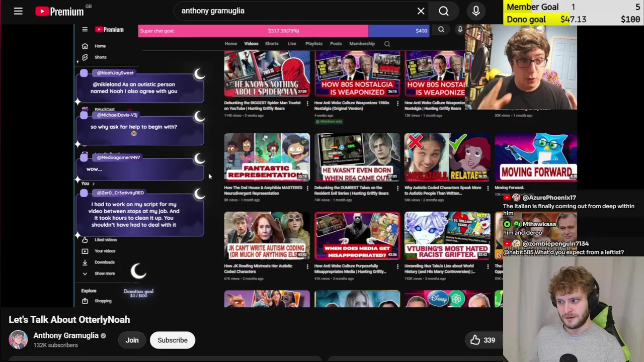Open 'When Does Media Get Misappropriated' thumbnail
This screenshot has width=644, height=362.
click(357, 235)
